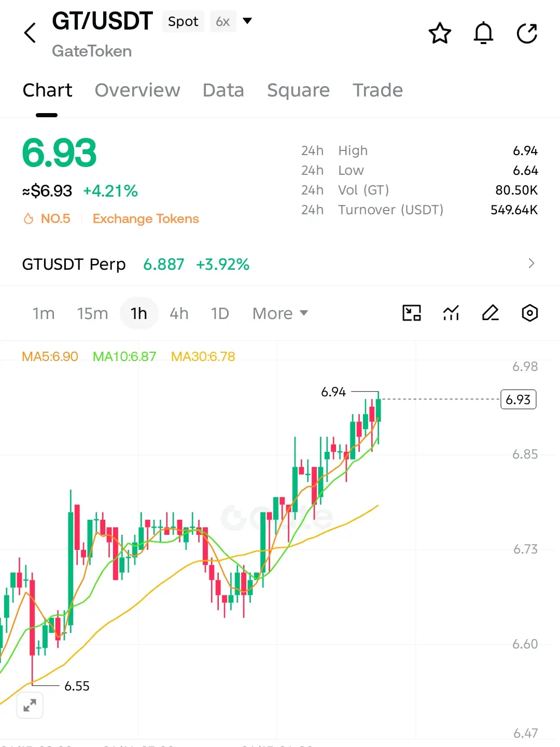
Task: Tap the current price tag 6.93 on axis
Action: (518, 399)
